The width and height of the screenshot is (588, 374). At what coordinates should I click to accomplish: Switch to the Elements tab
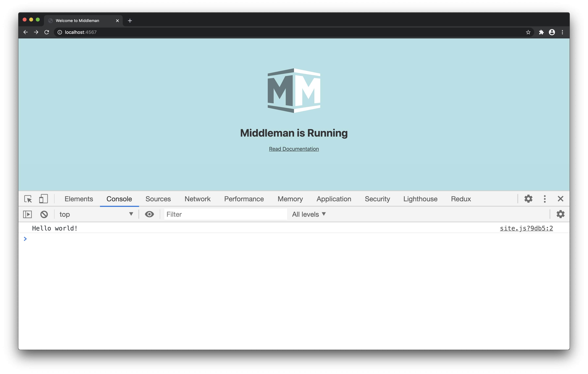79,199
